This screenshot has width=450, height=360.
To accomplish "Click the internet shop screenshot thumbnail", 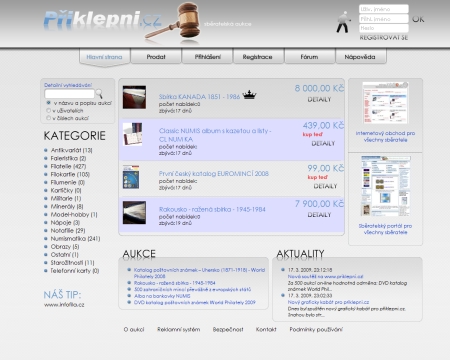I will (386, 103).
